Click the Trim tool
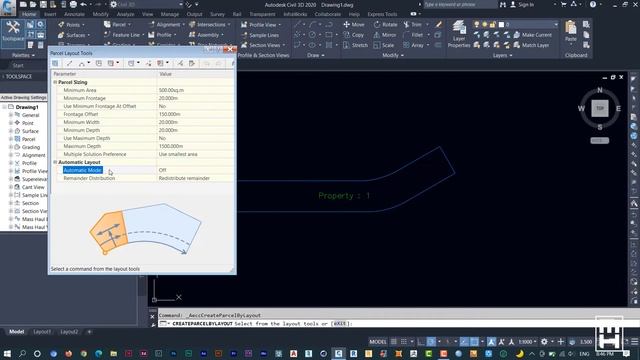Image resolution: width=640 pixels, height=360 pixels. tap(413, 24)
